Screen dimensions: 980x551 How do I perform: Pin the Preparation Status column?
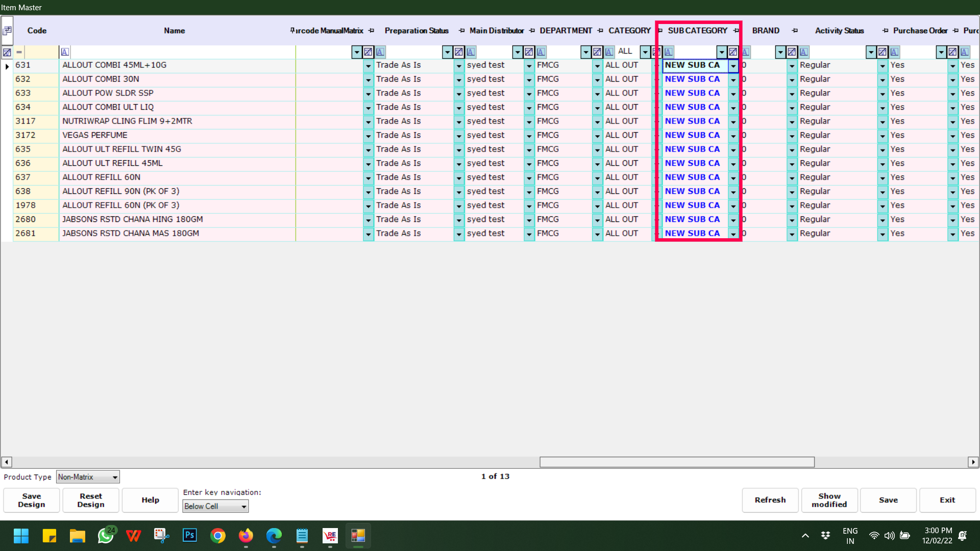461,31
